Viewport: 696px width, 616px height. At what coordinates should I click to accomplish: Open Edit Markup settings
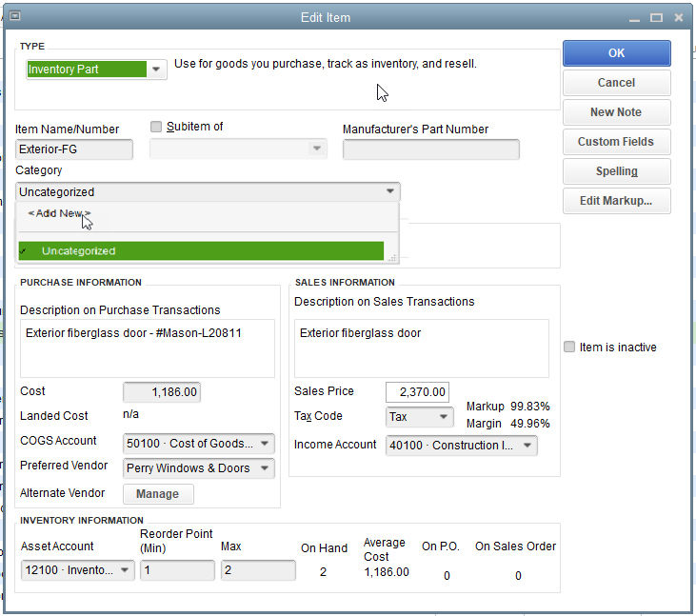[x=616, y=201]
